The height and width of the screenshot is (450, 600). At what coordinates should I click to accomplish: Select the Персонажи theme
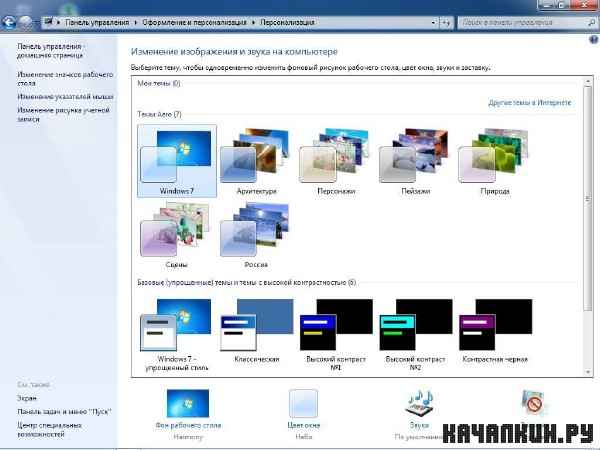coord(336,161)
